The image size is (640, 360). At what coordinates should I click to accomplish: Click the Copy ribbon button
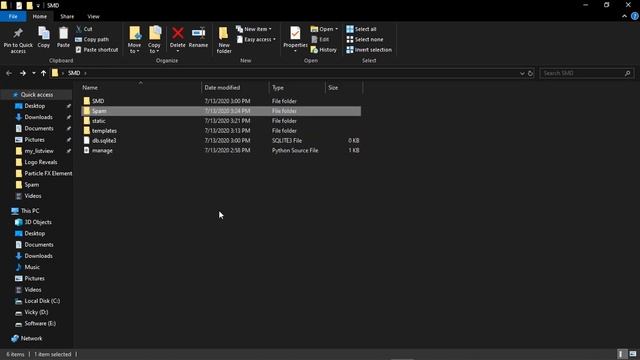pos(44,38)
